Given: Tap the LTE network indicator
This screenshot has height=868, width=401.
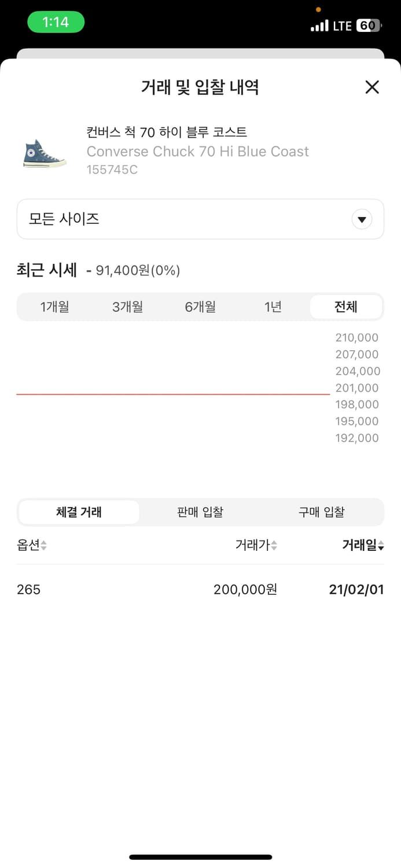Looking at the screenshot, I should point(342,25).
